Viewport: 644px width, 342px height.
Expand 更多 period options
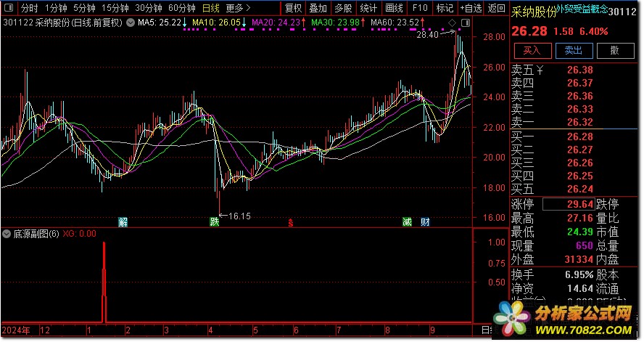238,8
